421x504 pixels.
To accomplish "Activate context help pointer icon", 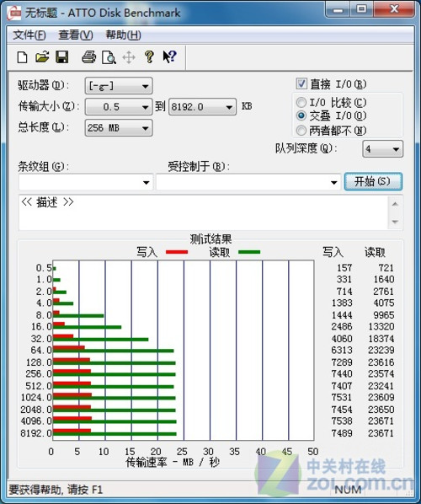I will pos(169,57).
